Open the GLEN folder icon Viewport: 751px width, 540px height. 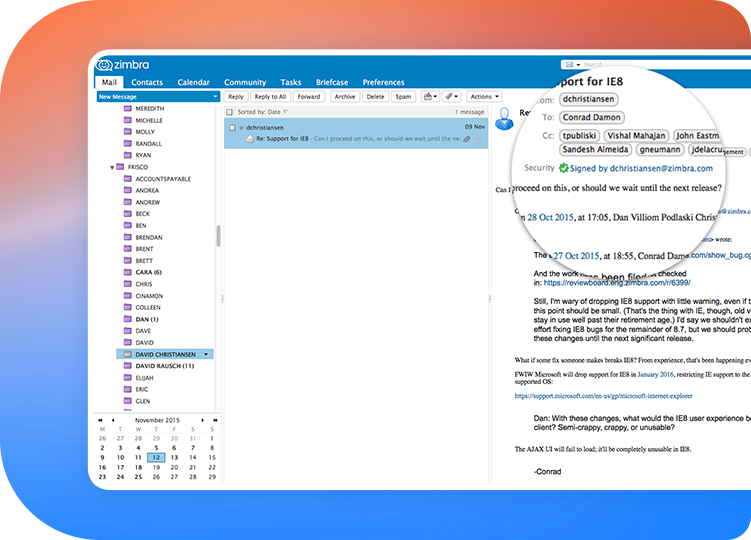point(127,401)
